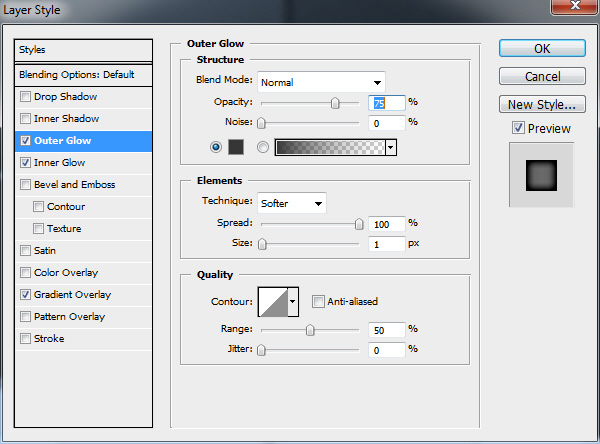Select the Outer Glow style row
Viewport: 600px width, 444px height.
[x=83, y=141]
